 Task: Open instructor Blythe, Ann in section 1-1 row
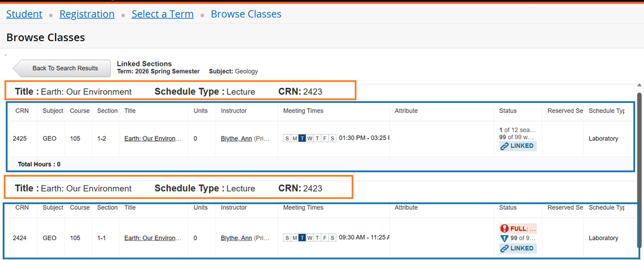(x=236, y=238)
